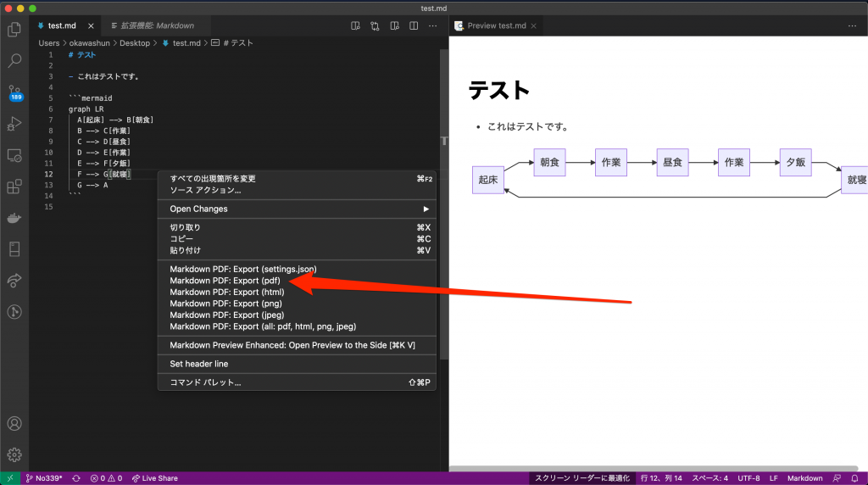Click the 起床 node in preview diagram

click(488, 180)
